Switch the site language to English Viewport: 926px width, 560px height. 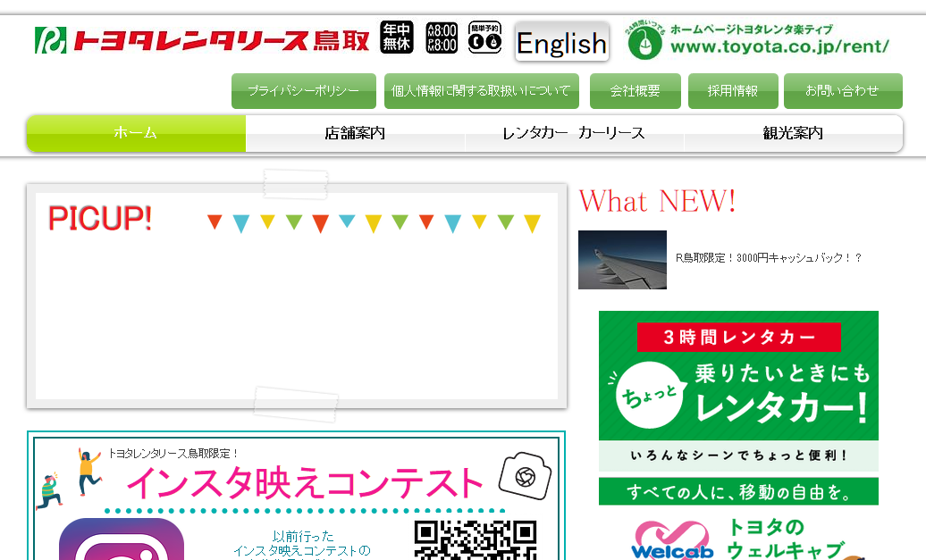click(561, 41)
